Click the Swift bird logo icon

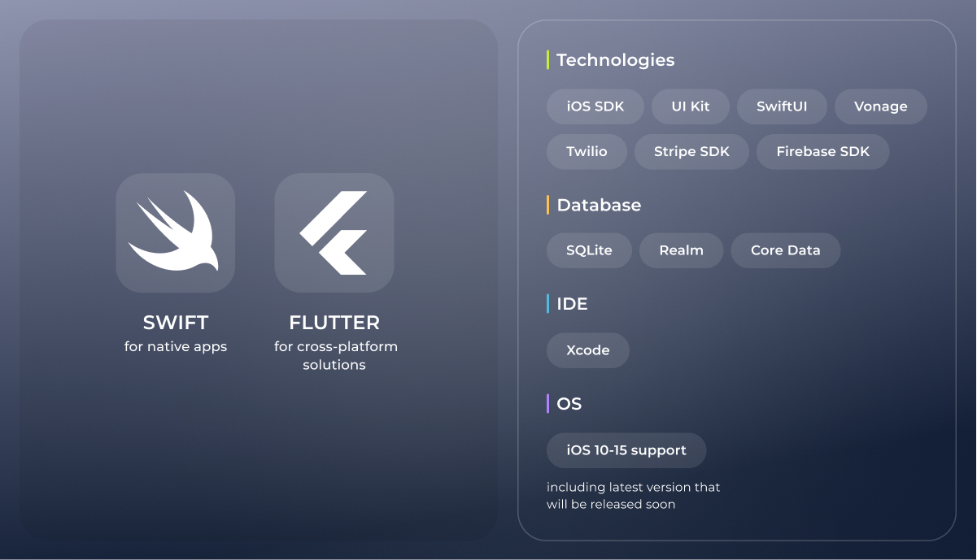point(176,232)
